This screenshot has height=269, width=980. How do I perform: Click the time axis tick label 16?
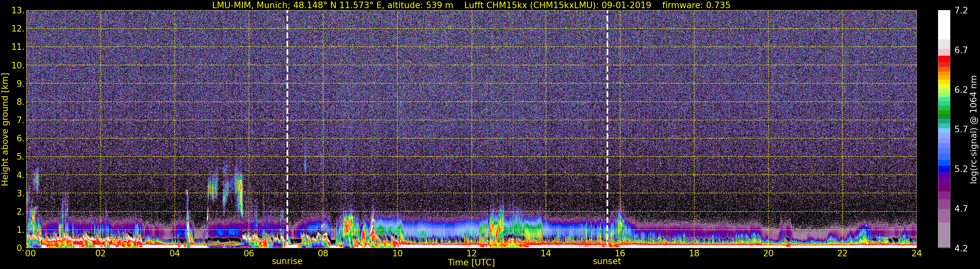pyautogui.click(x=620, y=253)
